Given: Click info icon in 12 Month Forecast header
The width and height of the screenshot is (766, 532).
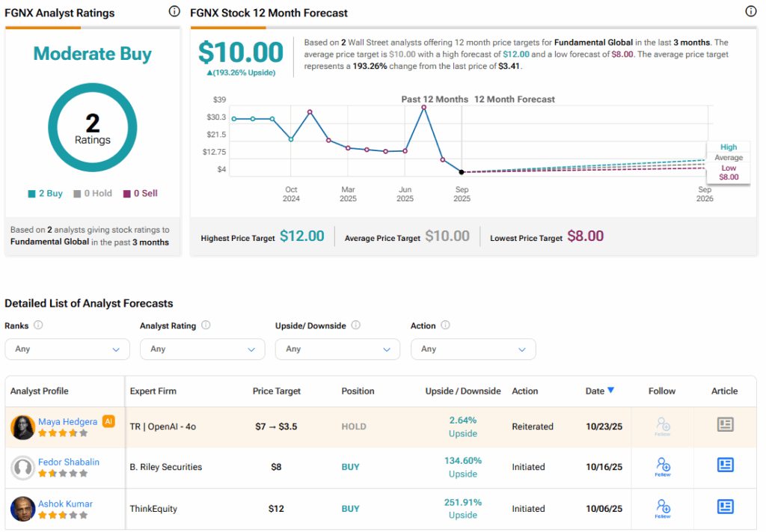Looking at the screenshot, I should (x=751, y=11).
